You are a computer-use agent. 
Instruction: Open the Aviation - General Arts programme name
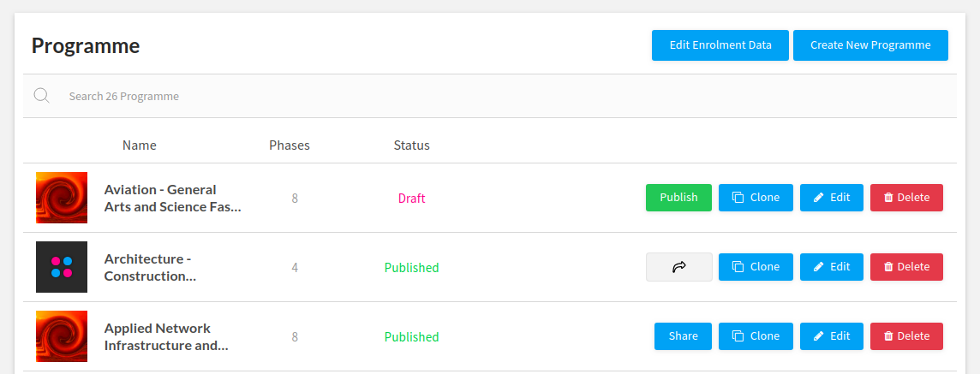pos(172,198)
